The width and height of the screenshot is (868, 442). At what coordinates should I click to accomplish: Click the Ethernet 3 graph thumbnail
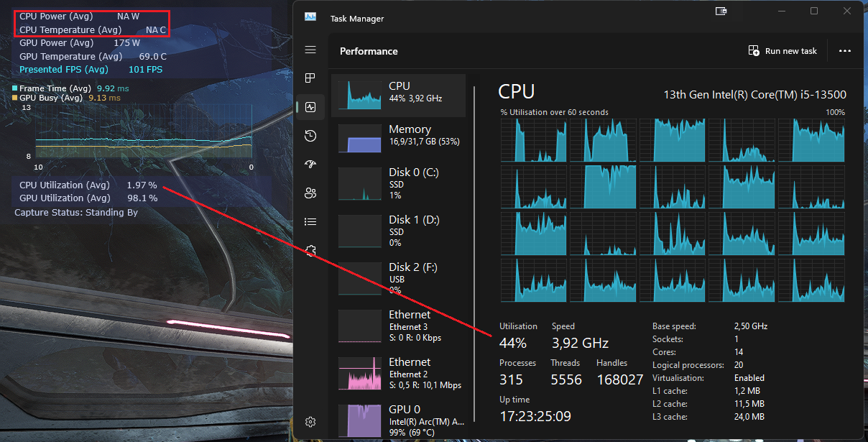pos(359,326)
